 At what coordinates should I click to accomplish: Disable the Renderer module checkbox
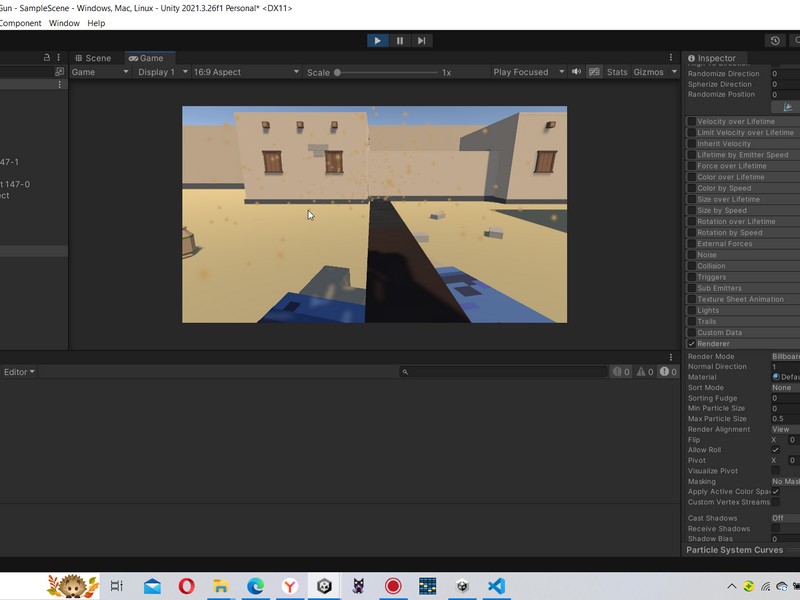pos(692,343)
